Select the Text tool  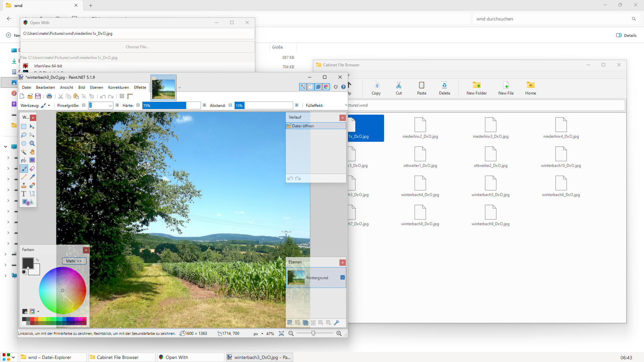click(24, 194)
